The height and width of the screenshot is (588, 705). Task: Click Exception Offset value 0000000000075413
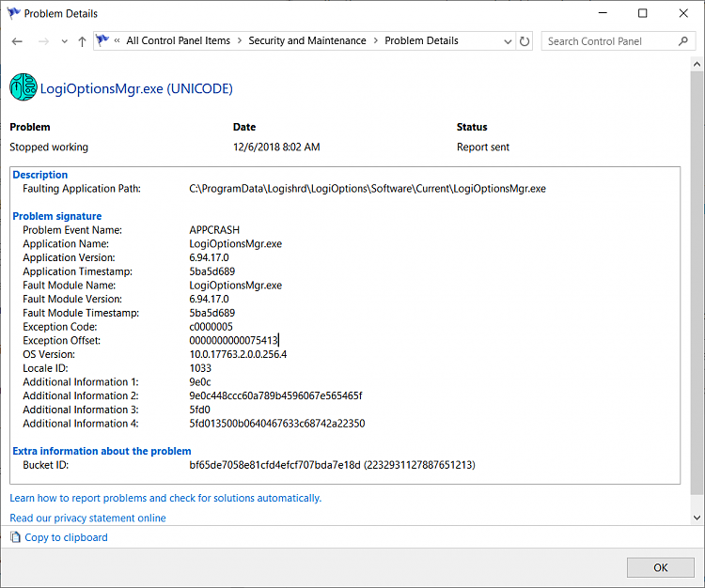[x=234, y=340]
